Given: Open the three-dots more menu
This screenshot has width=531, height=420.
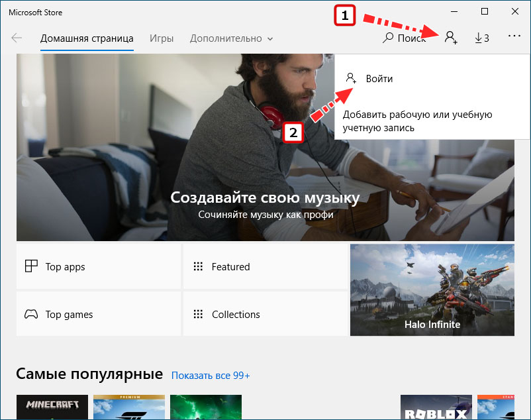Looking at the screenshot, I should pyautogui.click(x=514, y=36).
